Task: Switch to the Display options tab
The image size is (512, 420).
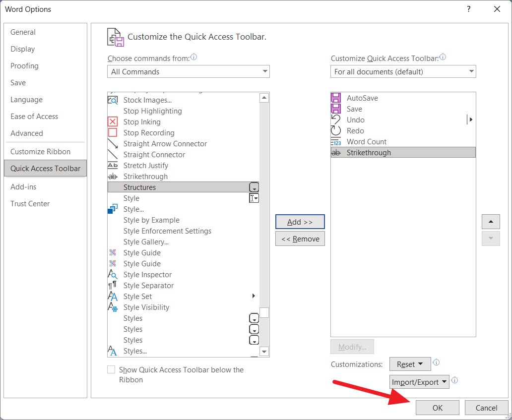Action: coord(22,49)
